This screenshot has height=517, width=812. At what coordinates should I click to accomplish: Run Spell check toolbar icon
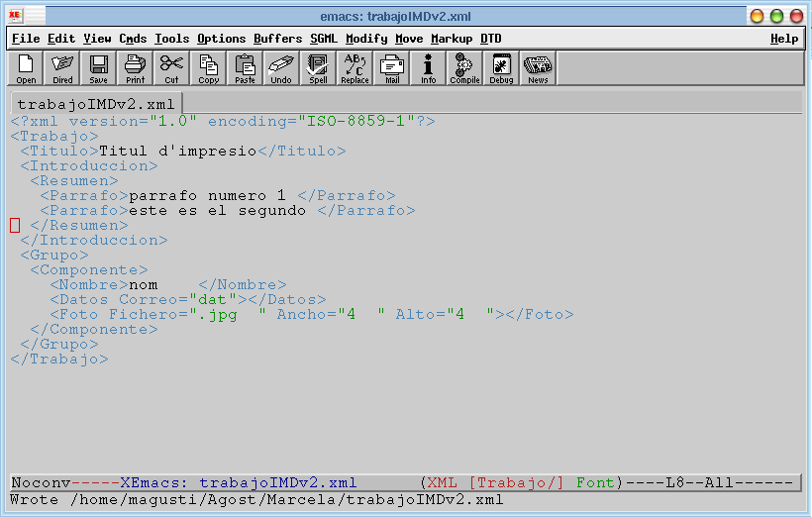coord(318,68)
